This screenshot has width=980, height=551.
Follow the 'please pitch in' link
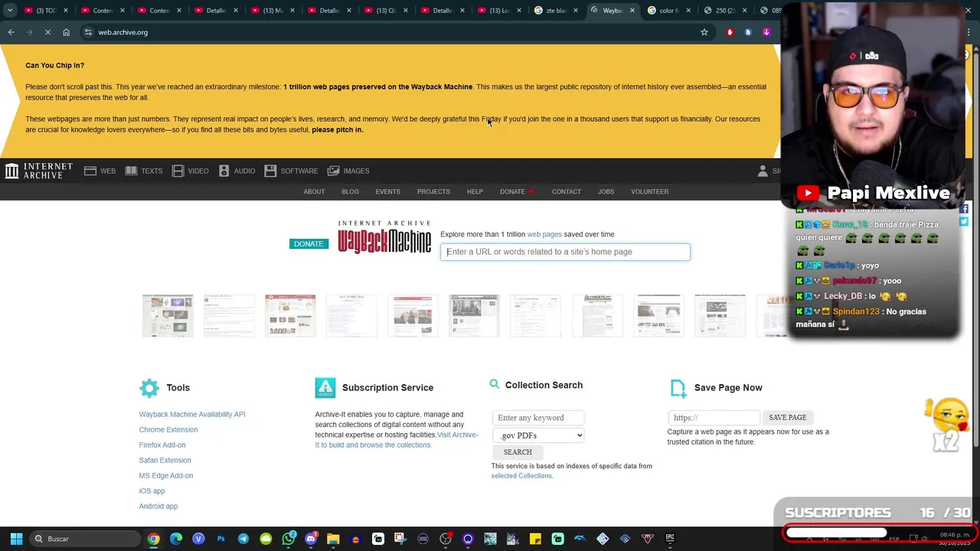[x=337, y=129]
